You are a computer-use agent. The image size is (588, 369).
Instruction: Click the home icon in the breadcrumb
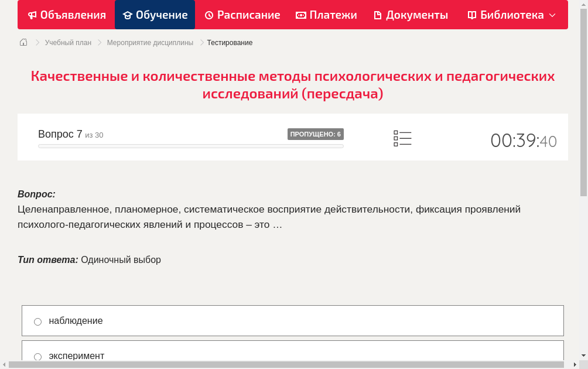[x=23, y=42]
